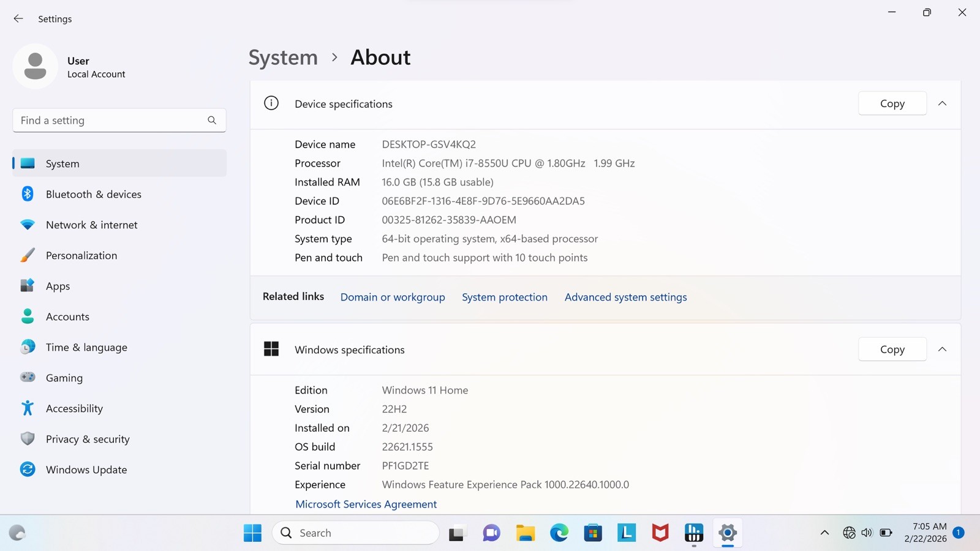This screenshot has height=551, width=980.
Task: Show hidden icons in the system tray
Action: (825, 533)
